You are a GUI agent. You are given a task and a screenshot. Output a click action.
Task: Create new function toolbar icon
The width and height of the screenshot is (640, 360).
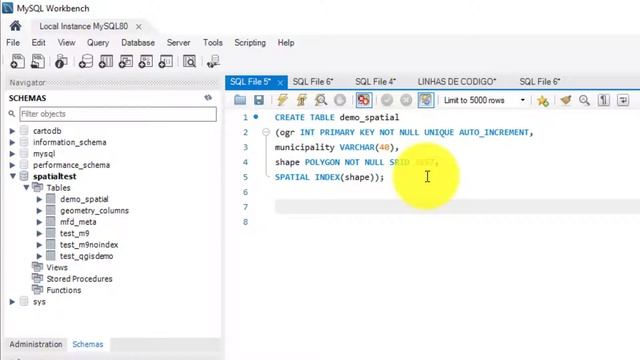[166, 61]
